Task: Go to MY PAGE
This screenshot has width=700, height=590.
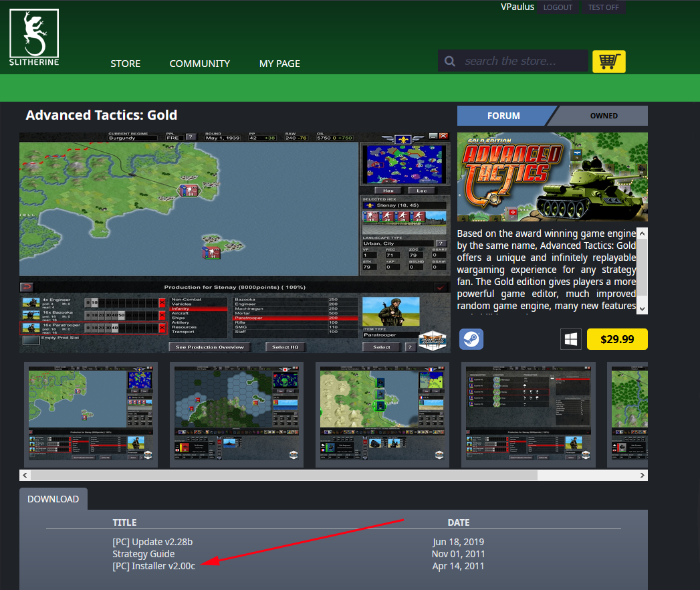Action: tap(279, 64)
